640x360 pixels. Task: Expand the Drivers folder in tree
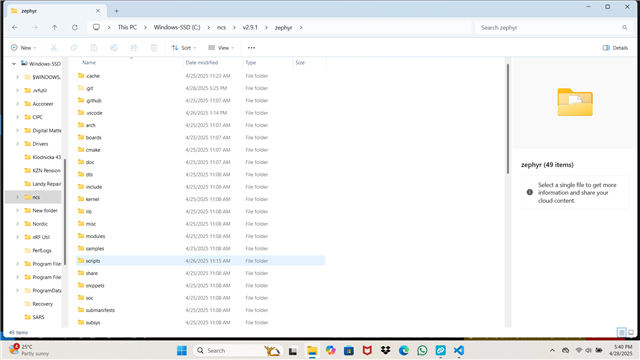tap(17, 144)
